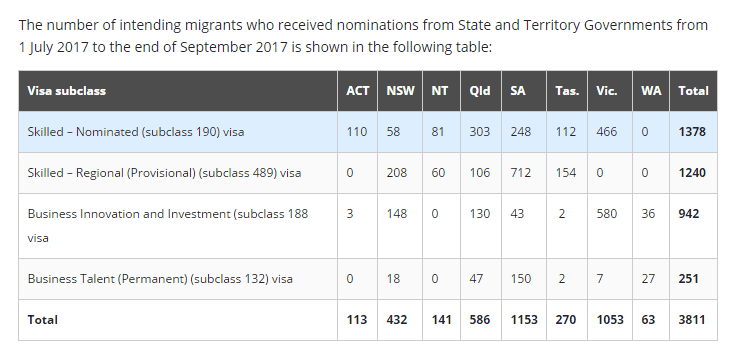
Task: Select the 1053 Vic. total cell
Action: point(609,320)
